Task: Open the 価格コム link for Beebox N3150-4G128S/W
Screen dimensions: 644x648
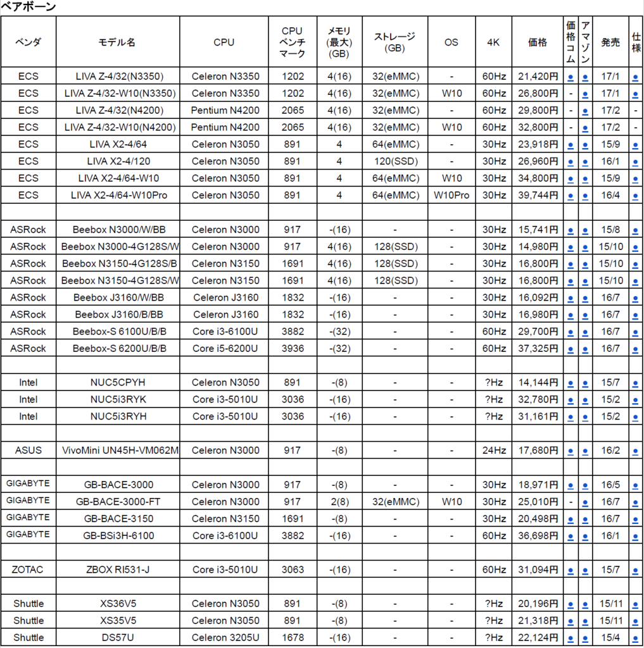Action: pyautogui.click(x=571, y=282)
